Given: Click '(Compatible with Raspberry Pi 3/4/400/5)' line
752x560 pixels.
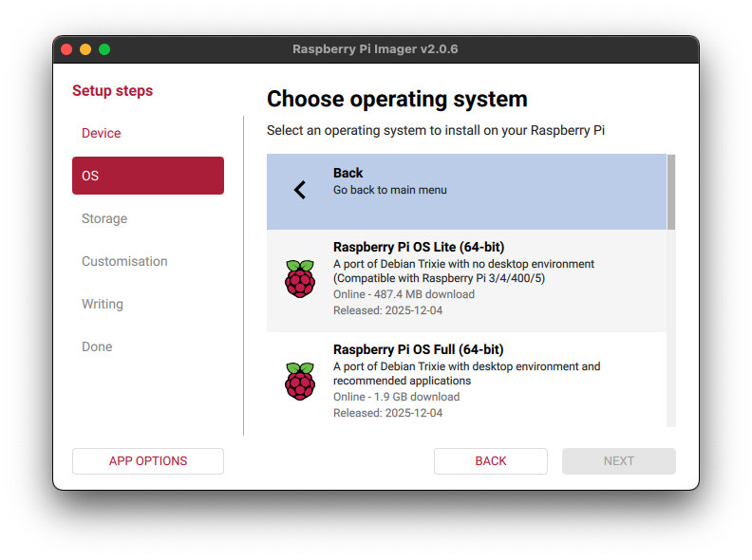Looking at the screenshot, I should 439,278.
